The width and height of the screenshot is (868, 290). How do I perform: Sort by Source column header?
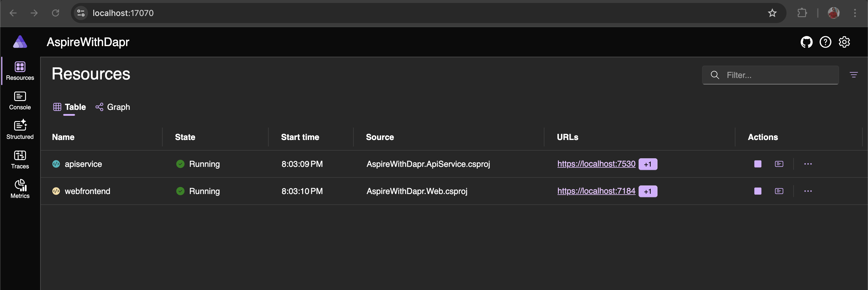[x=380, y=137]
